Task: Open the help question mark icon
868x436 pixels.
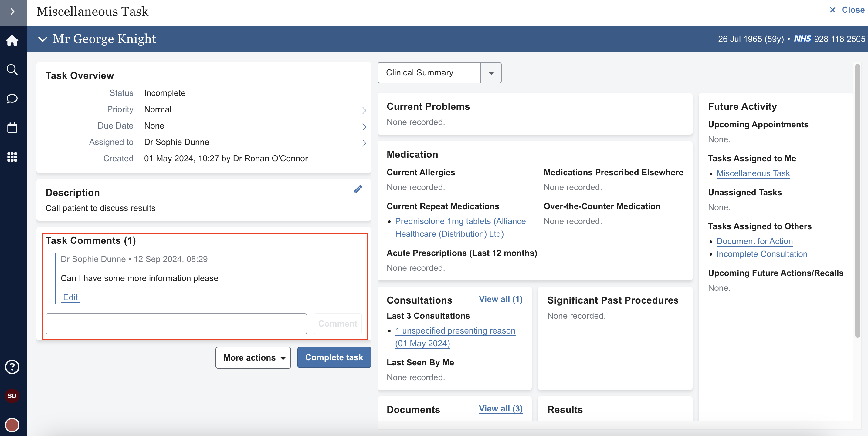Action: click(x=12, y=367)
